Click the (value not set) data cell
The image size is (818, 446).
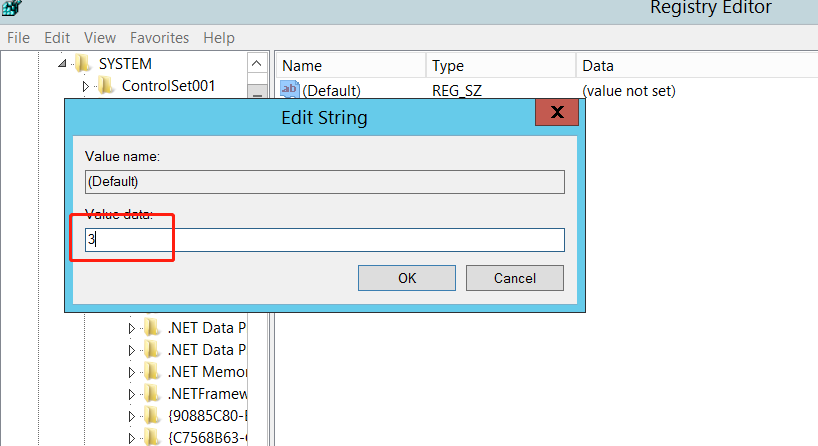(629, 91)
